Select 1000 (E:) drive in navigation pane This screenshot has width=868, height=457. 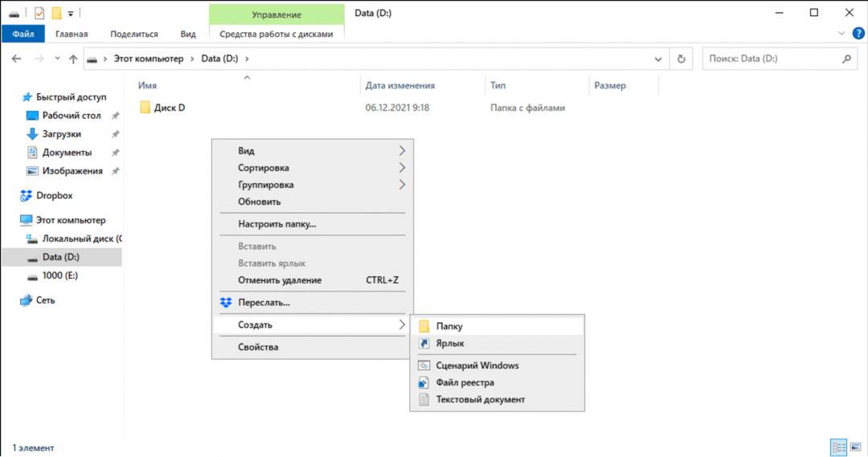click(59, 275)
